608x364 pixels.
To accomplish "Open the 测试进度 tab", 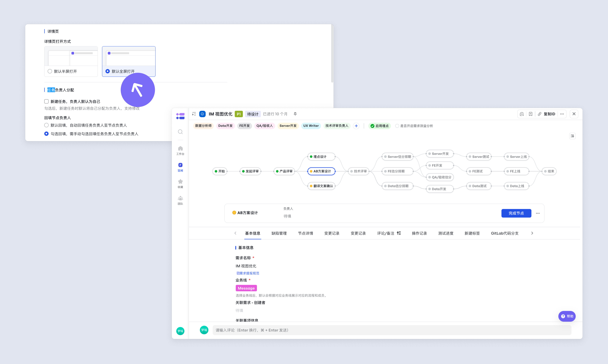I will click(x=446, y=233).
